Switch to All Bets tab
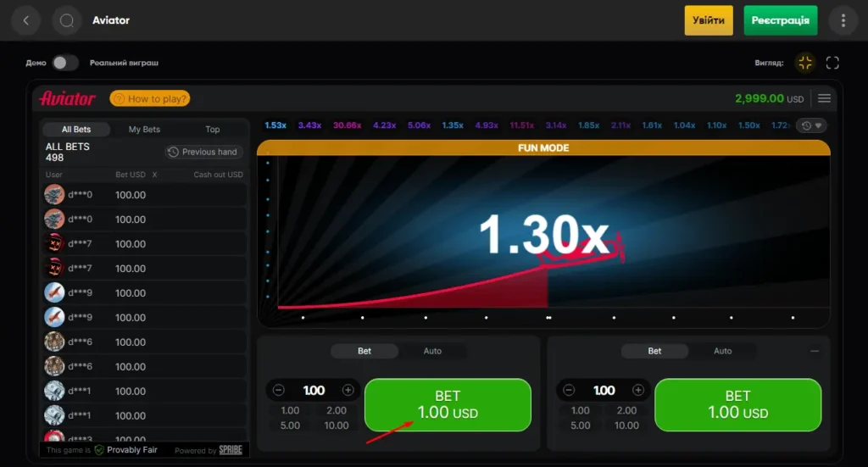 click(x=75, y=129)
